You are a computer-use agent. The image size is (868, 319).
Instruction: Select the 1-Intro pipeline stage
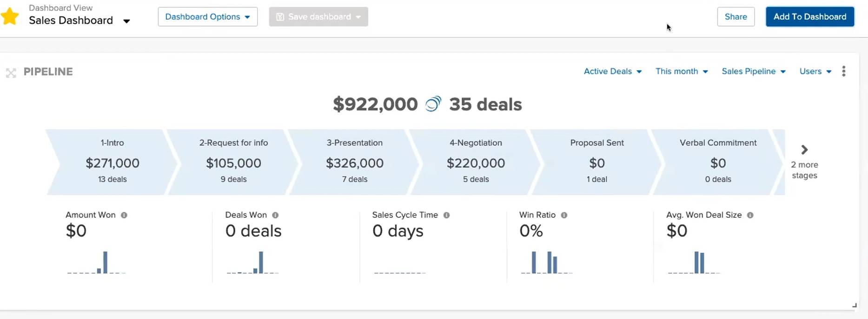112,162
